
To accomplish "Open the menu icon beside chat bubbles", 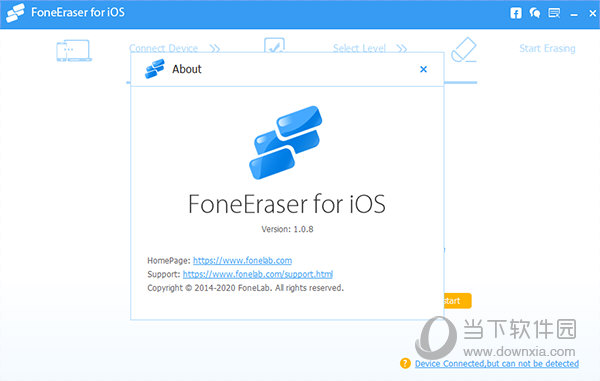I will (x=554, y=13).
